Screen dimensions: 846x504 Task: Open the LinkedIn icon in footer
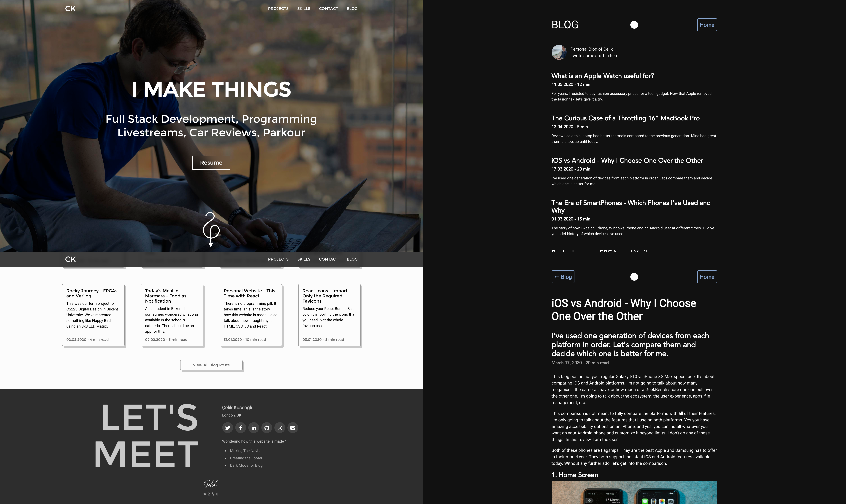point(254,428)
